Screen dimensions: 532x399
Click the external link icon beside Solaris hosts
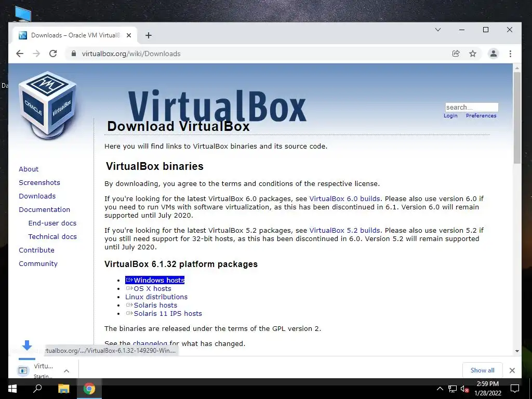point(129,305)
